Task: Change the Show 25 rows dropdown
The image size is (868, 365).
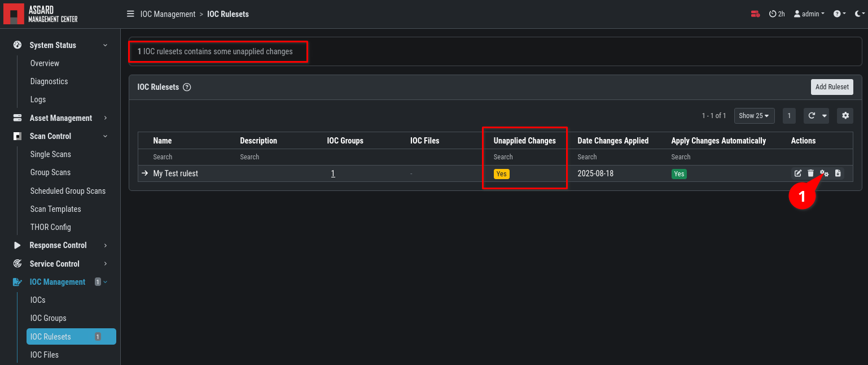Action: coord(754,116)
